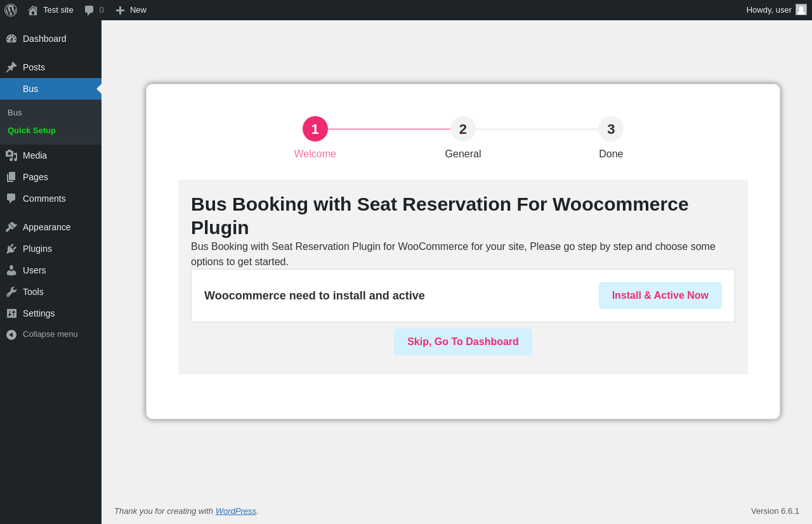The width and height of the screenshot is (812, 524).
Task: Click the comments bubble icon in admin bar
Action: [89, 10]
